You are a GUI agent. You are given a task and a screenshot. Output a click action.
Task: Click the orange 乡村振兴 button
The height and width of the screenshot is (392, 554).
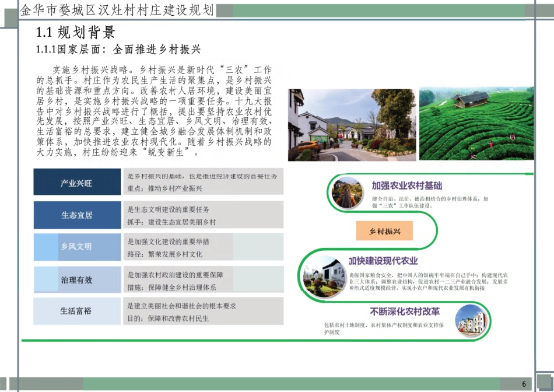[385, 231]
